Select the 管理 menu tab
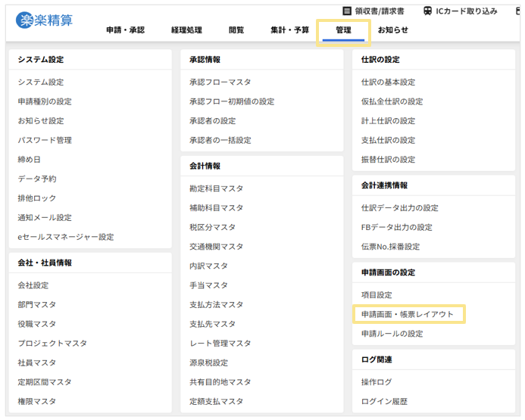The image size is (525, 420). pos(343,30)
